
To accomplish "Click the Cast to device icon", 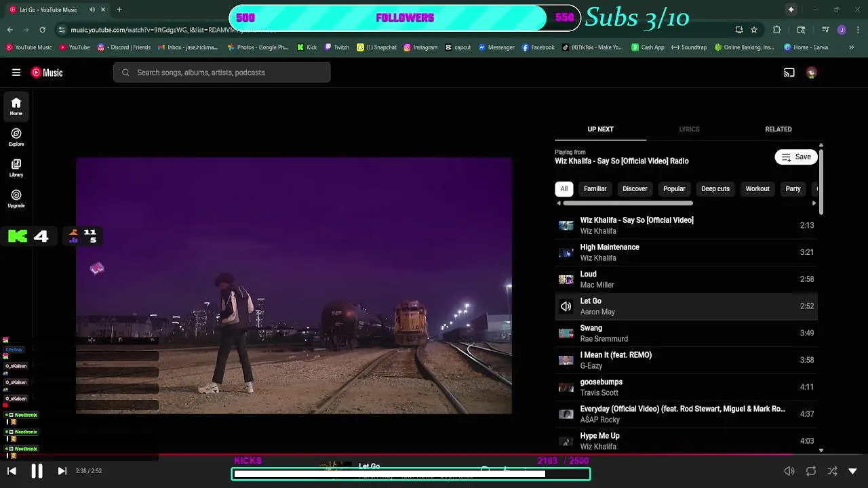I will coord(789,73).
